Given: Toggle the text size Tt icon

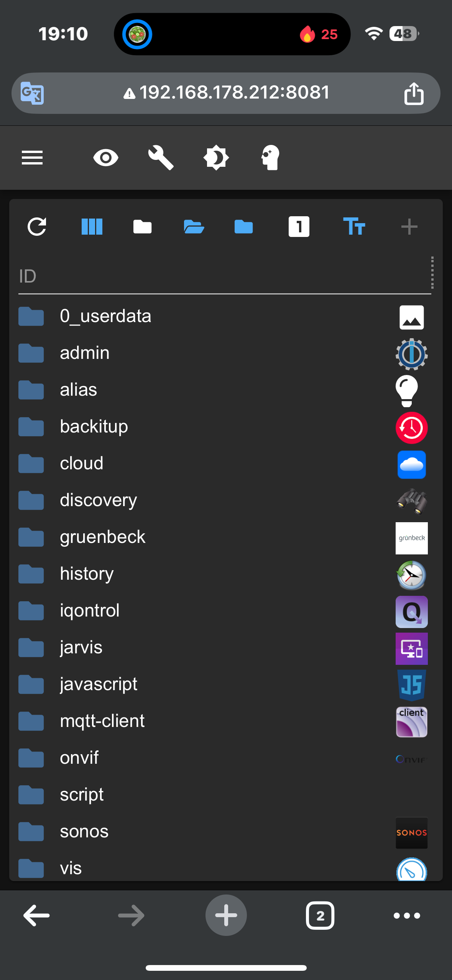Looking at the screenshot, I should point(354,227).
